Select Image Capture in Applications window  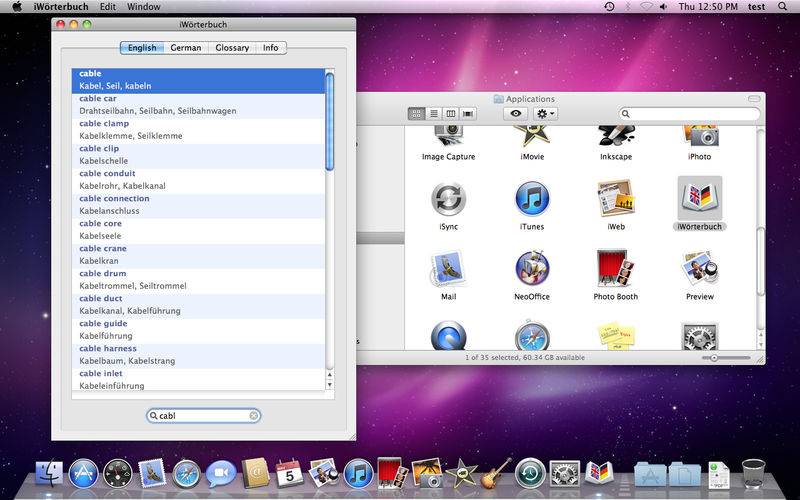448,137
